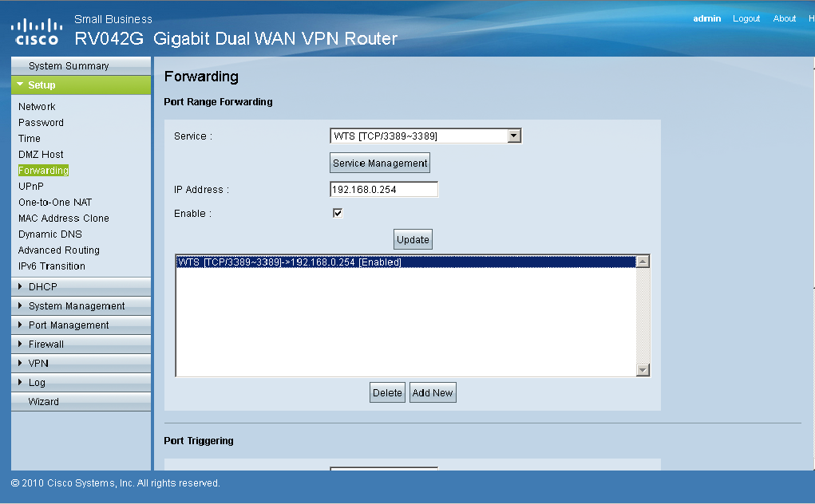Select the Forwarding menu item
The width and height of the screenshot is (815, 504).
(x=44, y=170)
